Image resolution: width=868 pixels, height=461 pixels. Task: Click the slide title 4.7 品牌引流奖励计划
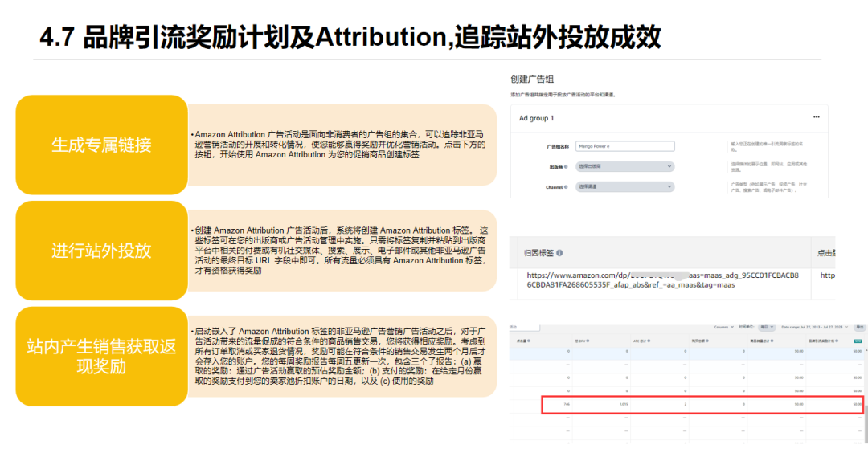(x=350, y=38)
